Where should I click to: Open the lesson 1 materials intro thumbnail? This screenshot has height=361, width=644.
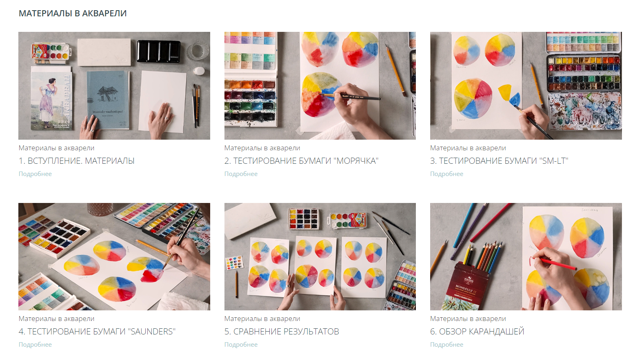pyautogui.click(x=114, y=86)
